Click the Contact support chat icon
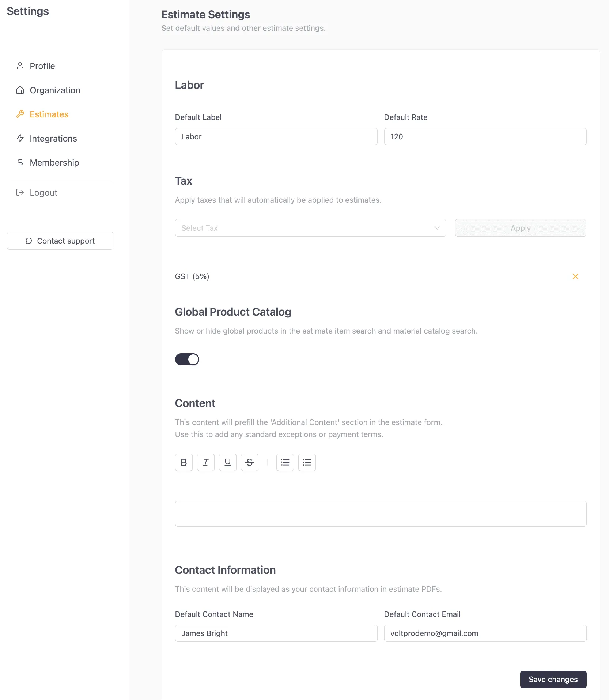 coord(29,241)
